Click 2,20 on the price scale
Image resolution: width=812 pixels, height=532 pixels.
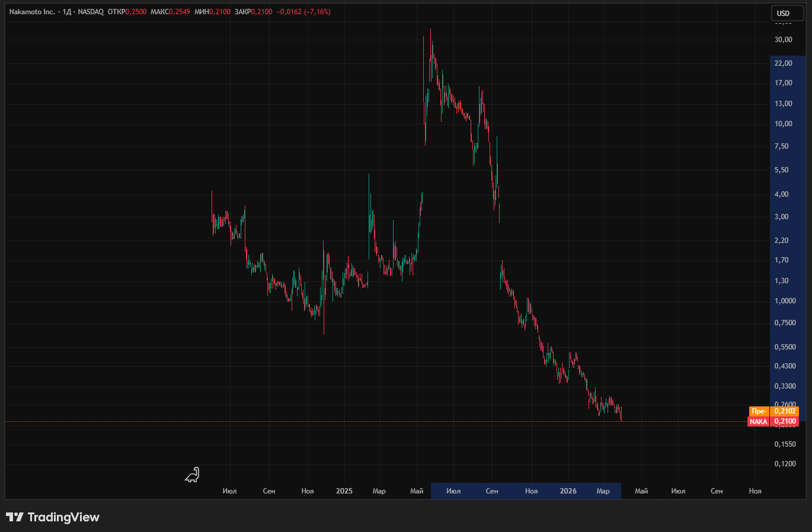click(781, 241)
